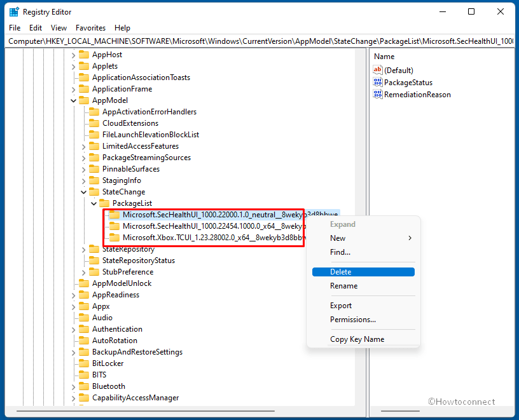Click the CloudExtensions folder icon

click(94, 123)
